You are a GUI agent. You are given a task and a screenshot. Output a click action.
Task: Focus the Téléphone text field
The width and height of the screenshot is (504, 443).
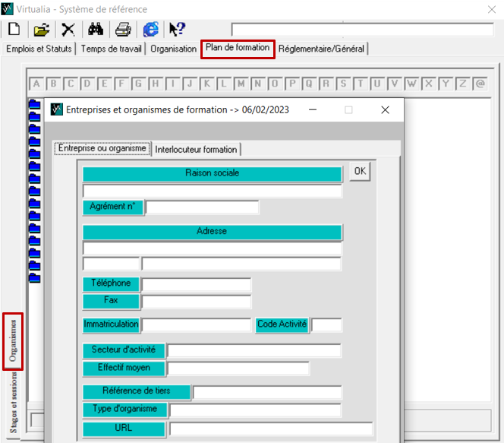click(196, 284)
